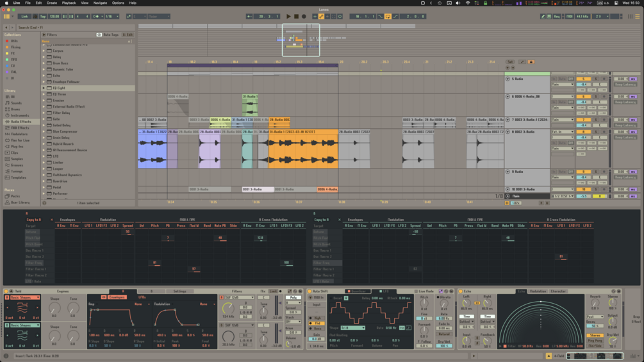Click the Key map mode button

click(x=557, y=17)
